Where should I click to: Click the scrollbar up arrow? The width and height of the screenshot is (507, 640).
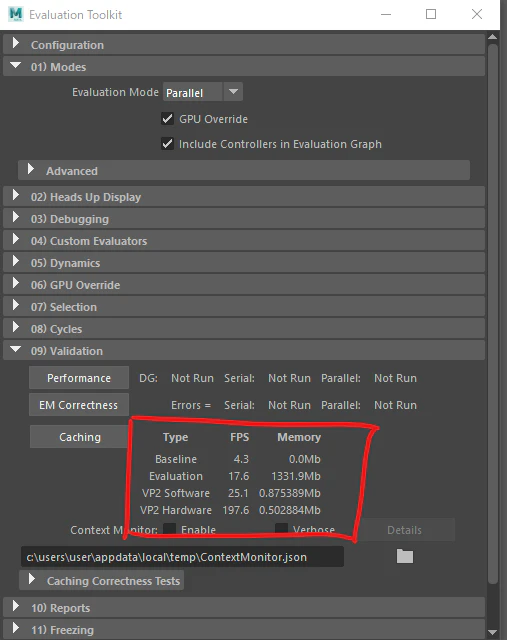tap(493, 37)
